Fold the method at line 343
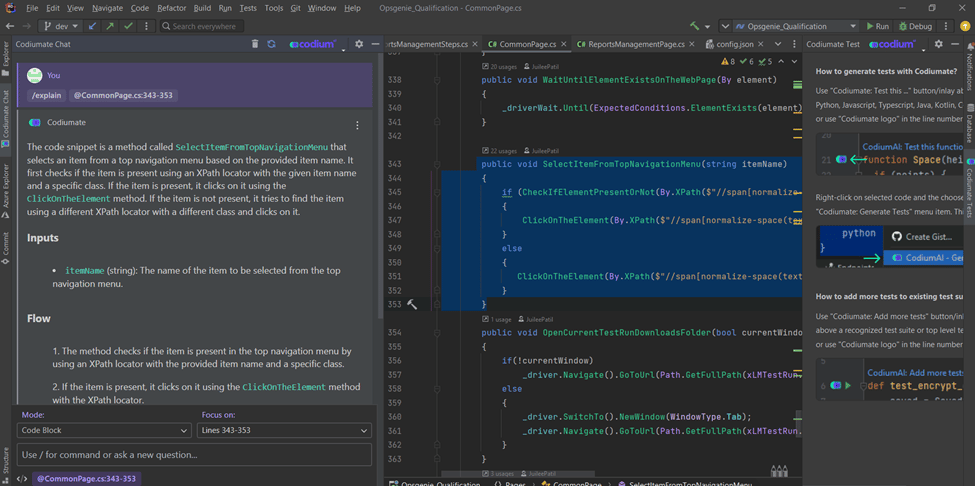The width and height of the screenshot is (975, 486). click(x=437, y=164)
